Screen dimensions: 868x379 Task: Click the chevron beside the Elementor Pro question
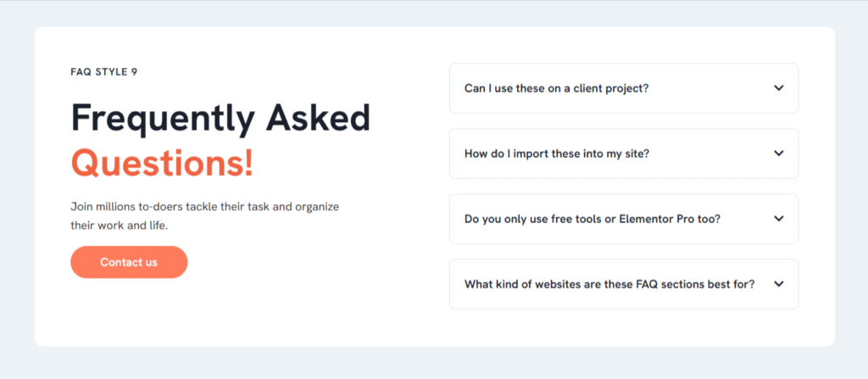pos(779,219)
